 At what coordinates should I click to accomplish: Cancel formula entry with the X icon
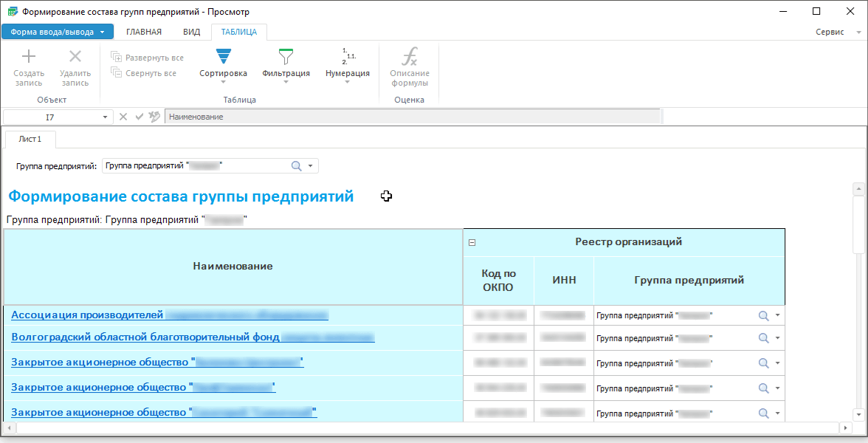(x=123, y=117)
